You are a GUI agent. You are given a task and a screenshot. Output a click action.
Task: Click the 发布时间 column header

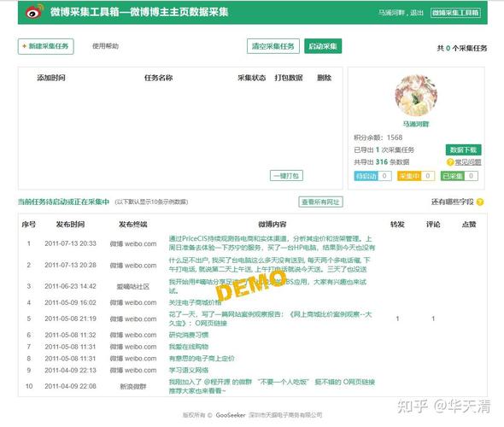70,225
